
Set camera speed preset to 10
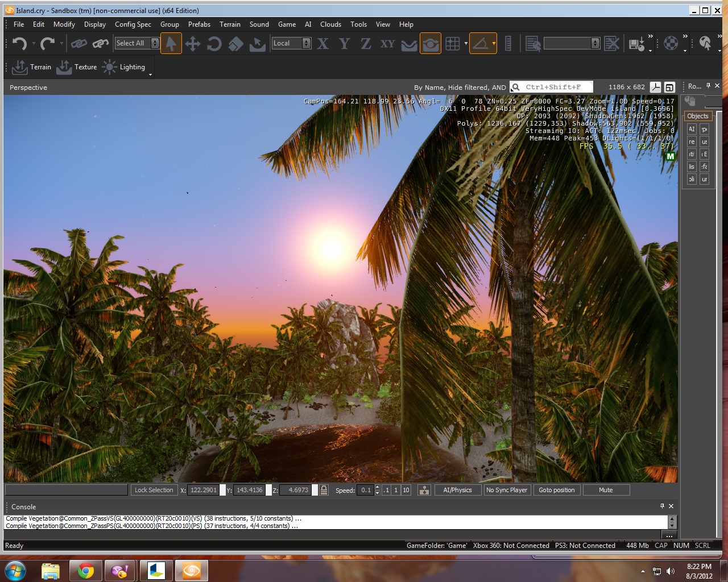pos(406,490)
